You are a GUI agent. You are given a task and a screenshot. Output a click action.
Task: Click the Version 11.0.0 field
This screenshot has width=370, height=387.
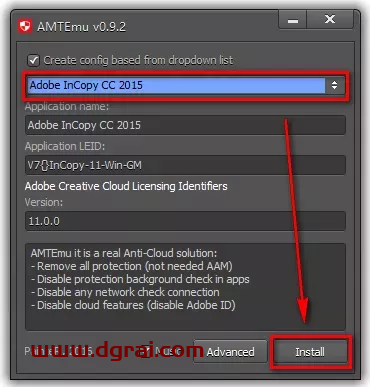(185, 221)
